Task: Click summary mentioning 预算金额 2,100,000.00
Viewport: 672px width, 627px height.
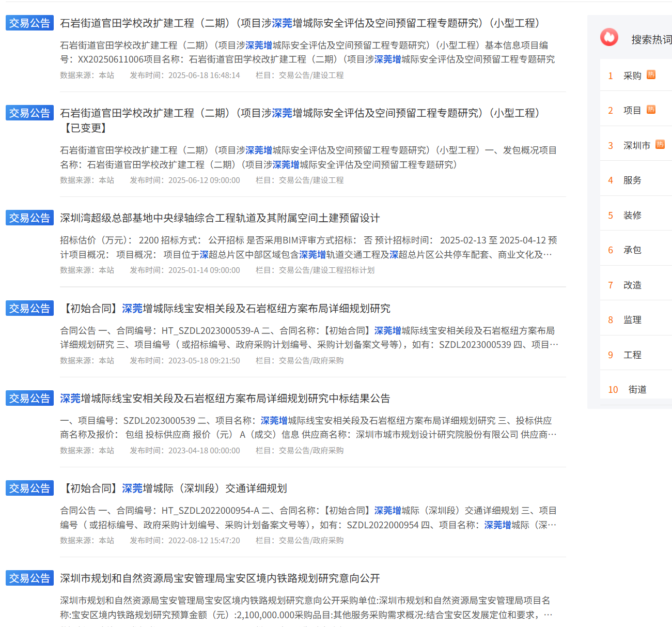Action: pos(307,608)
